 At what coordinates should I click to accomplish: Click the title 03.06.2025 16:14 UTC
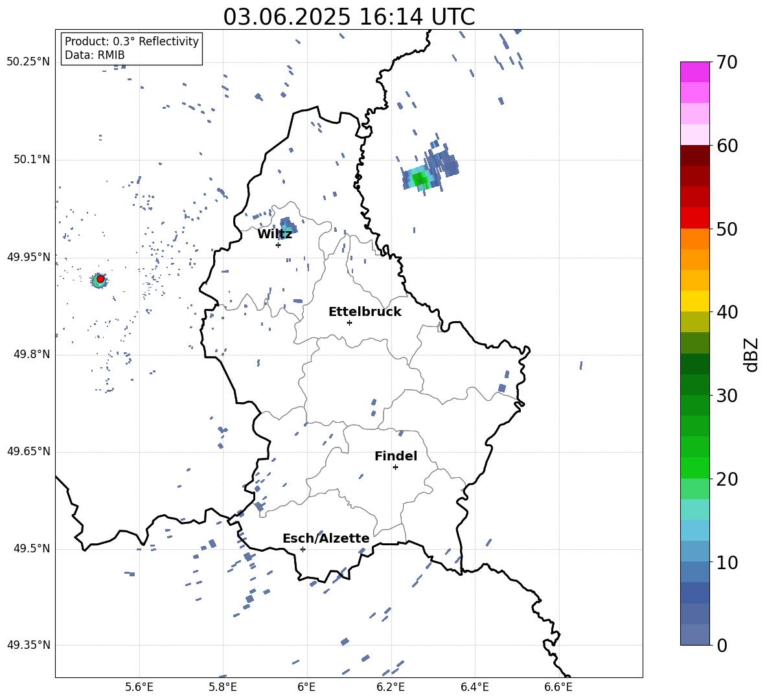tap(349, 17)
